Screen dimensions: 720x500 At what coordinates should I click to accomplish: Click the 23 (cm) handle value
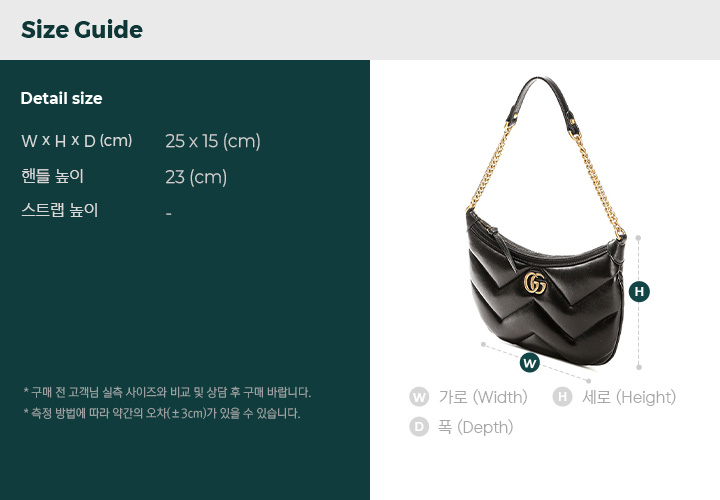coord(196,177)
